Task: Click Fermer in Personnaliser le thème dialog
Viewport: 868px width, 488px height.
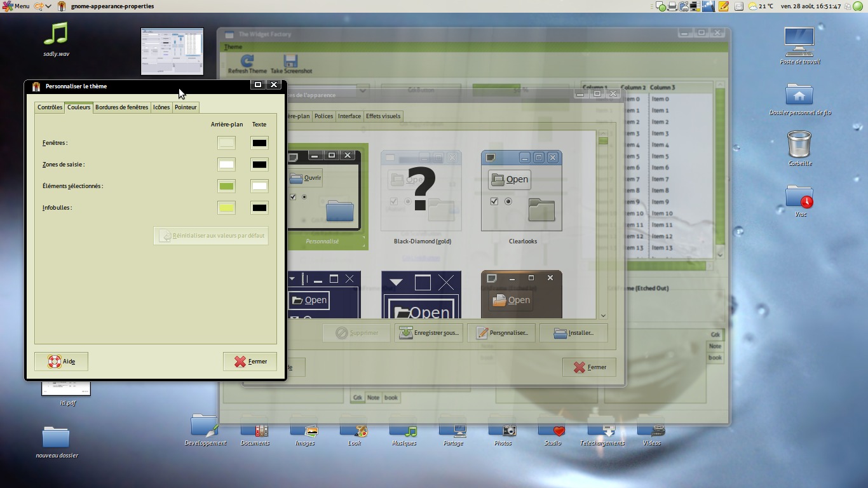Action: pyautogui.click(x=250, y=362)
